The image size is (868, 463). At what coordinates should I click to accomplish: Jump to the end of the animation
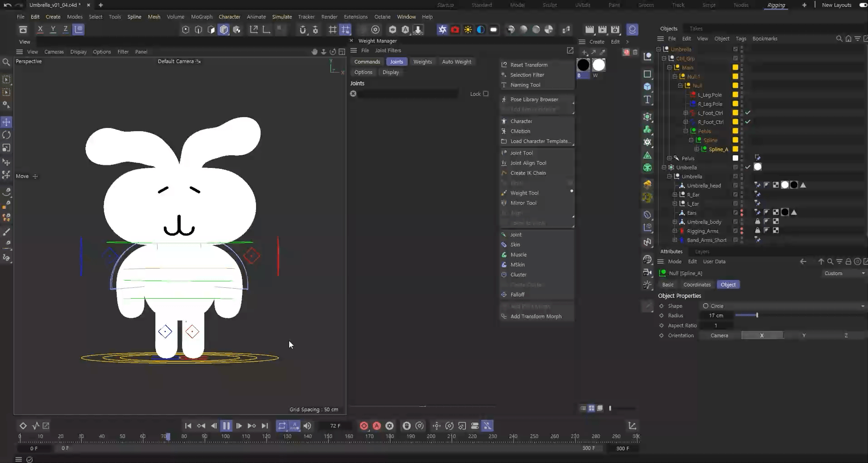265,426
